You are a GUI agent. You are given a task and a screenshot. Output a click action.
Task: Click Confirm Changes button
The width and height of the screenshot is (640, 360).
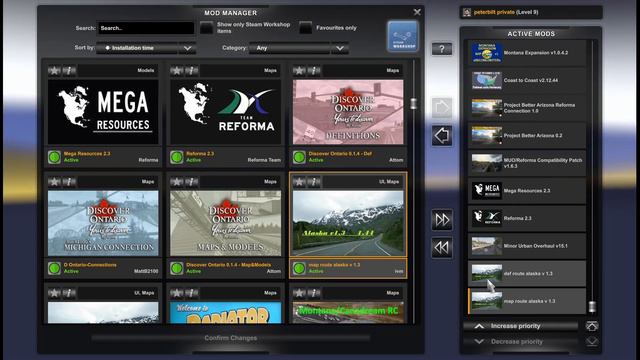[x=231, y=338]
